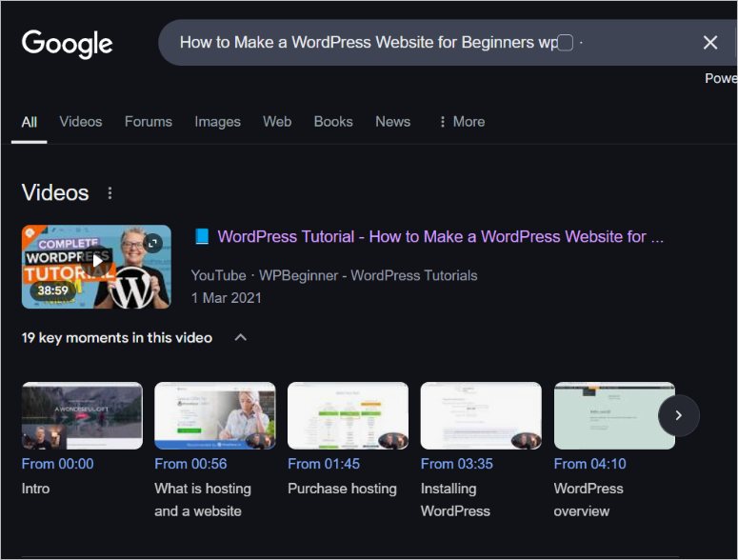Viewport: 738px width, 560px height.
Task: Open the WordPress overview moment thumbnail
Action: point(614,415)
